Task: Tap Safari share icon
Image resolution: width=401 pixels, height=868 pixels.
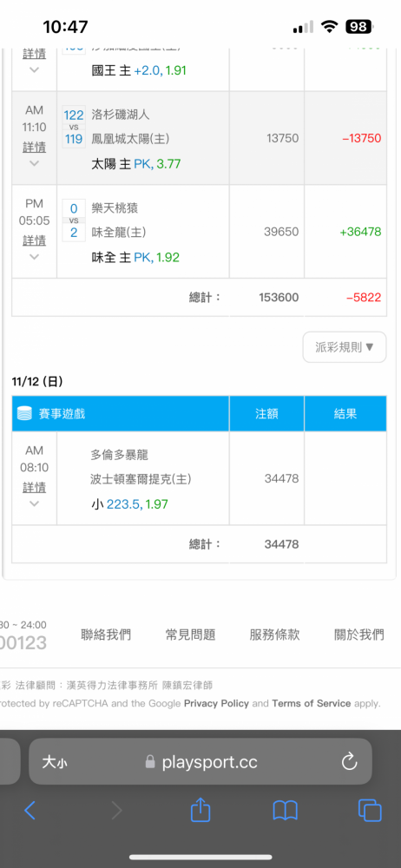Action: click(200, 810)
